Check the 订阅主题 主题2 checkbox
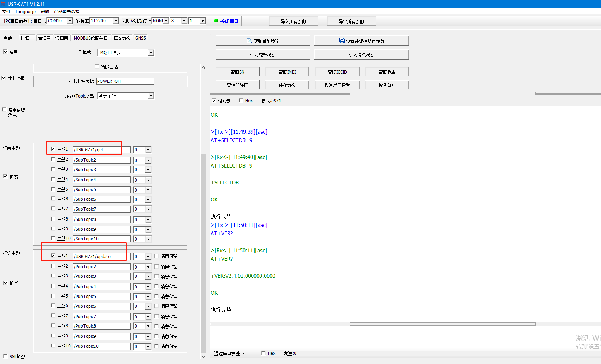This screenshot has height=364, width=601. [x=53, y=159]
